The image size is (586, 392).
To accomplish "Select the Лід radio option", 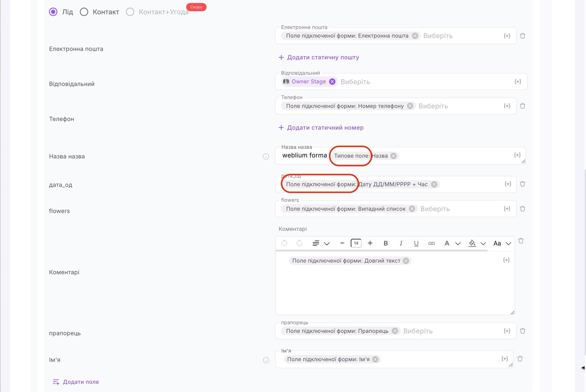I will [x=53, y=12].
